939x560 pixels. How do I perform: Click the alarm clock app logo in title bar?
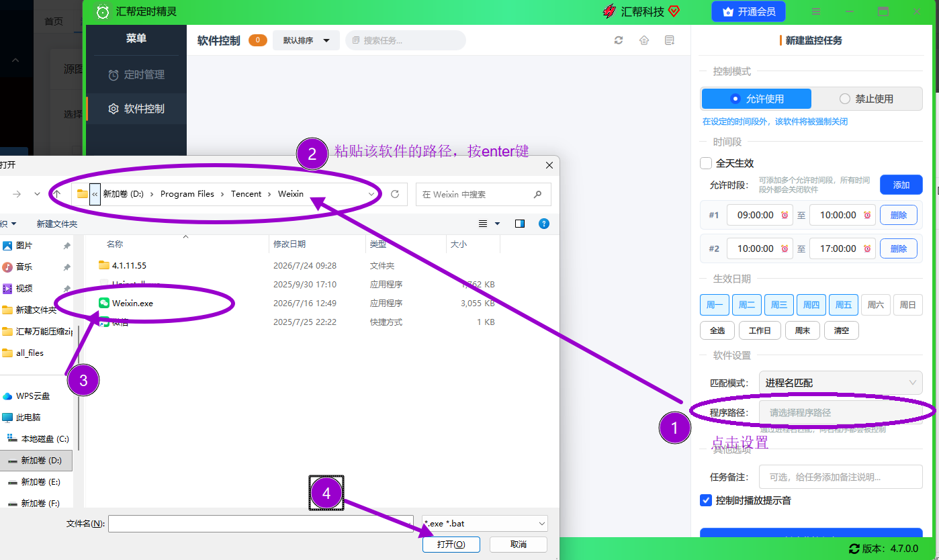coord(102,11)
